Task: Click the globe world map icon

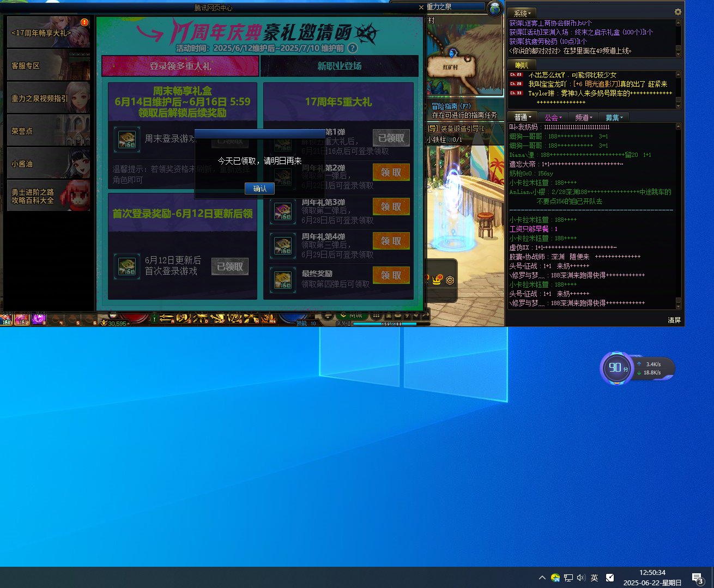Action: pos(494,8)
